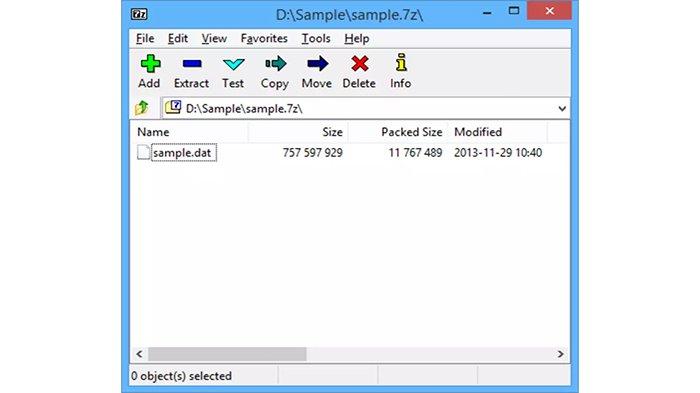Close the 7-Zip window
This screenshot has width=700, height=393.
[x=550, y=11]
